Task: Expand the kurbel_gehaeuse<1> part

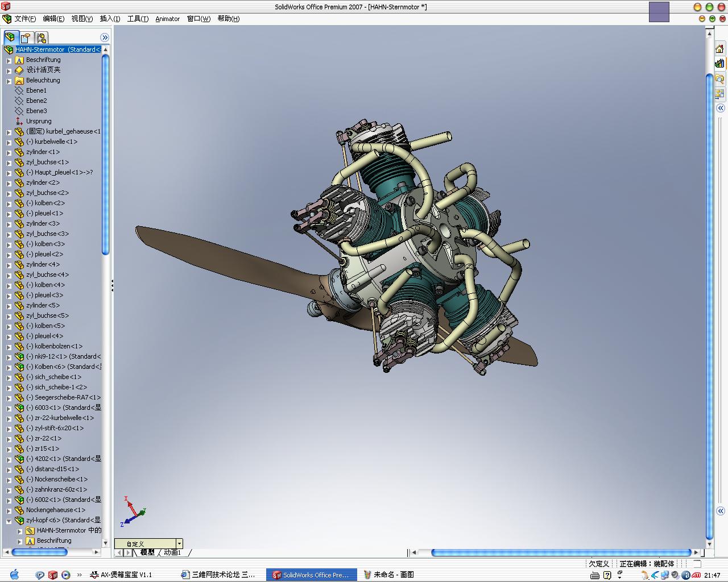Action: coord(9,132)
